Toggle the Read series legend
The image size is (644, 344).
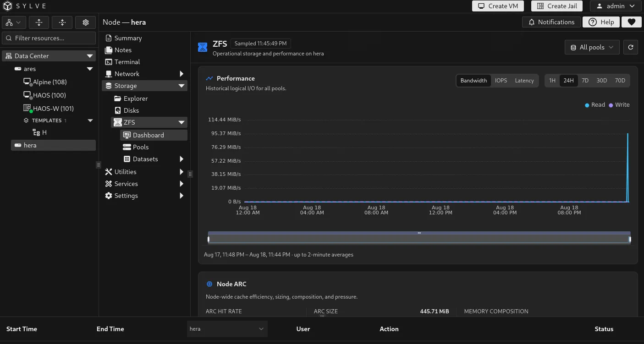pyautogui.click(x=595, y=105)
